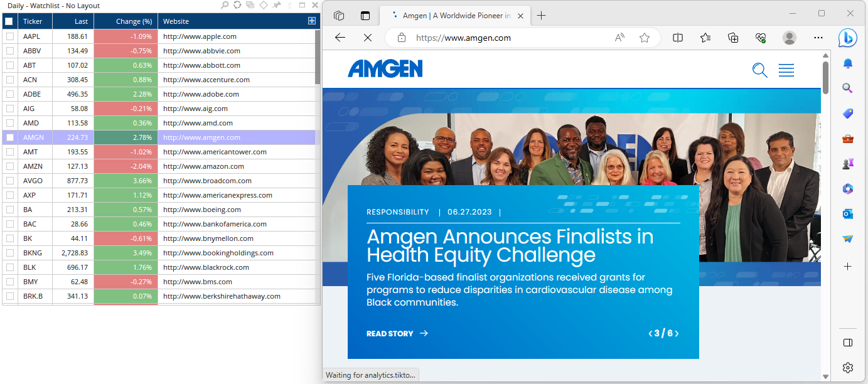Go to the previous carousel slide
Viewport: 868px width, 384px height.
point(650,333)
